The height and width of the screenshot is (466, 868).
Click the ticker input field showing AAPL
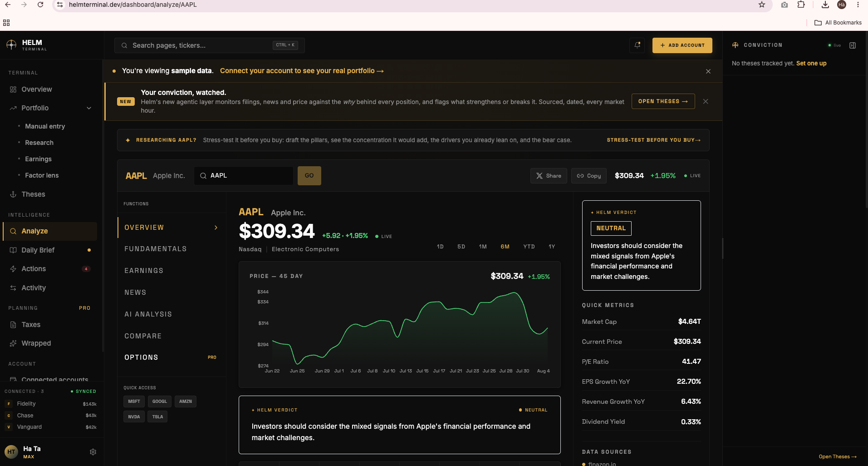point(244,176)
